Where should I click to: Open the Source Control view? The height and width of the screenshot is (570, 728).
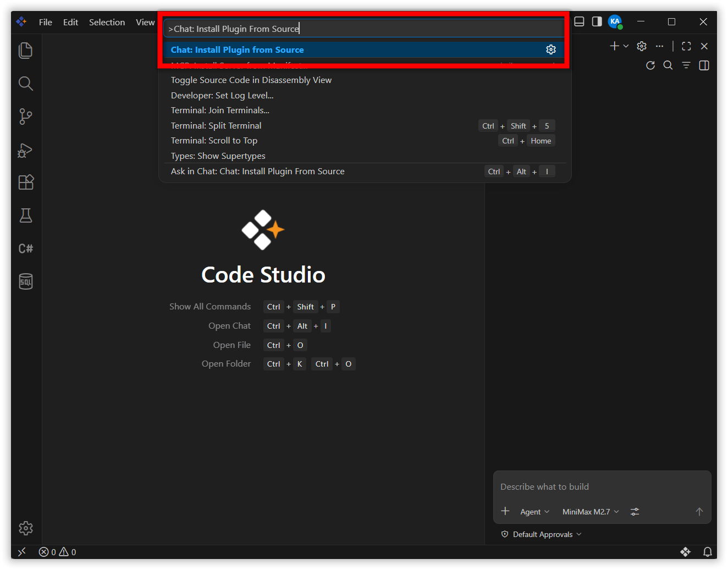click(26, 117)
